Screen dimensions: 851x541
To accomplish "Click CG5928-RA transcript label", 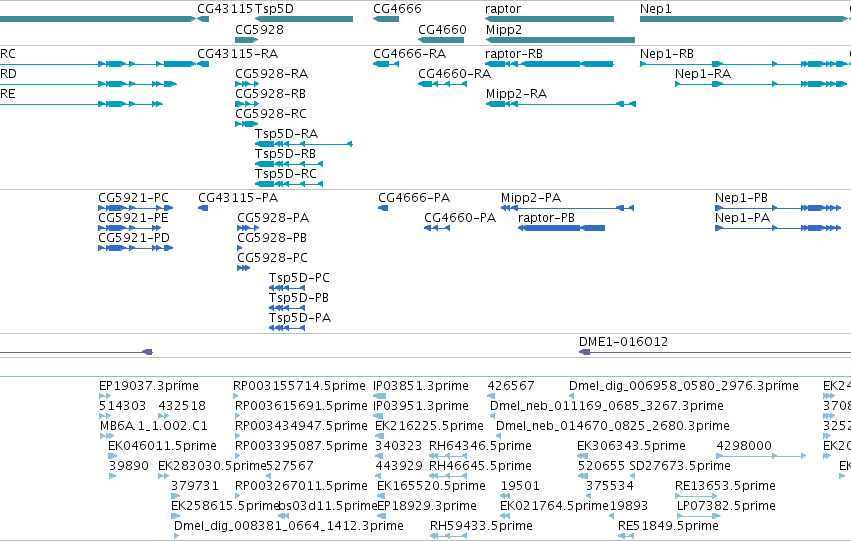I will tap(271, 74).
